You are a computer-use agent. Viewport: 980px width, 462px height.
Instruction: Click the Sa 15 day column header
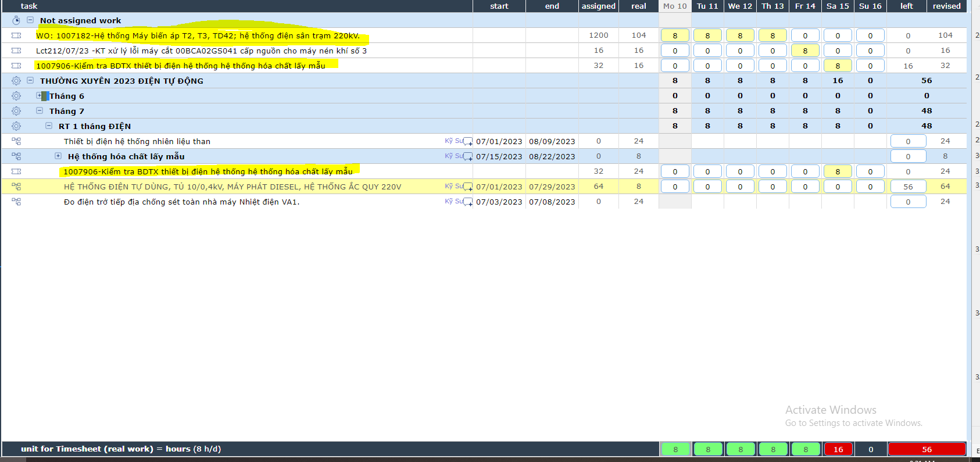click(x=838, y=6)
